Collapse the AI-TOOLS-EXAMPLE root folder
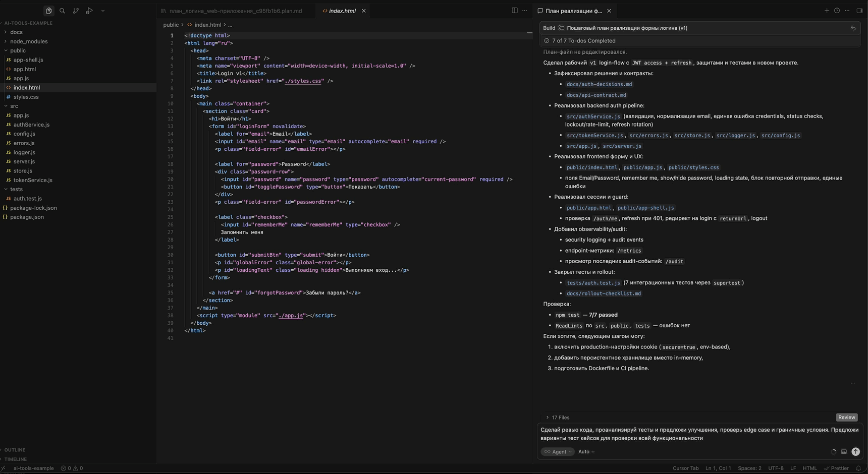868x474 pixels. click(28, 23)
